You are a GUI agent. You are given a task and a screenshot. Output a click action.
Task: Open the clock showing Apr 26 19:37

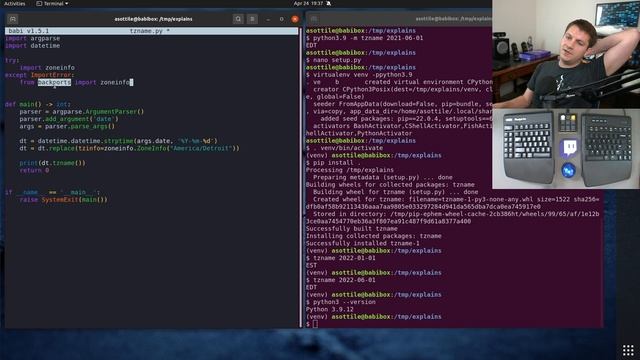pyautogui.click(x=308, y=3)
